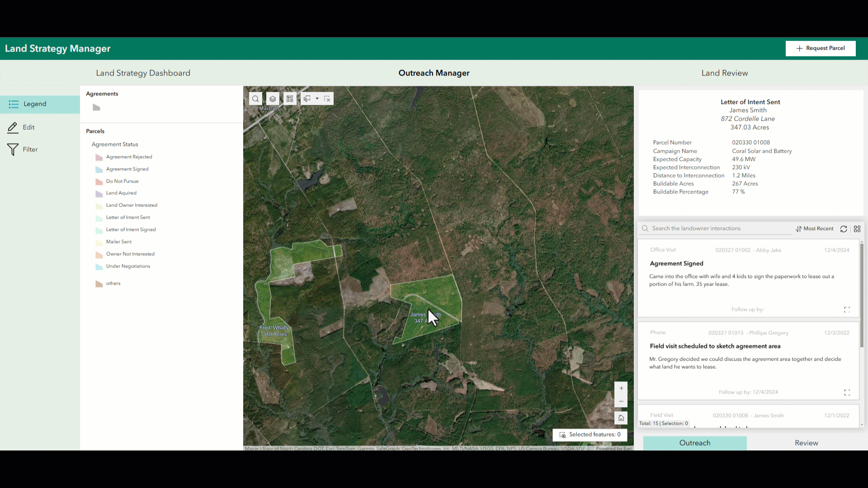The image size is (868, 488).
Task: Open the map layers list
Action: (x=273, y=99)
